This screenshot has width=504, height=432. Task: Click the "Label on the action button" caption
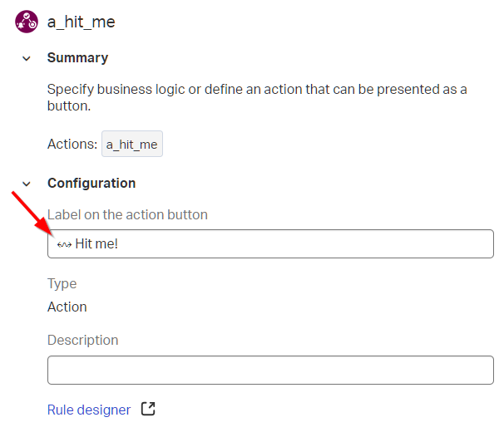[127, 214]
